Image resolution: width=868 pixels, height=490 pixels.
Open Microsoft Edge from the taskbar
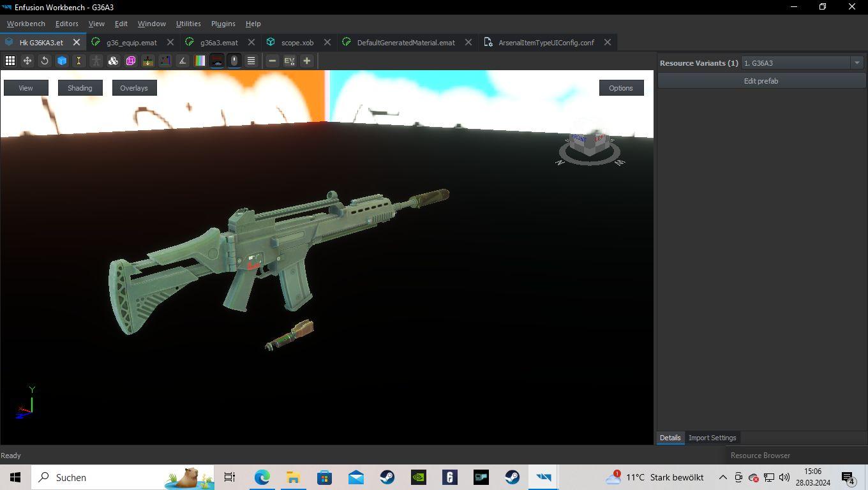(262, 477)
